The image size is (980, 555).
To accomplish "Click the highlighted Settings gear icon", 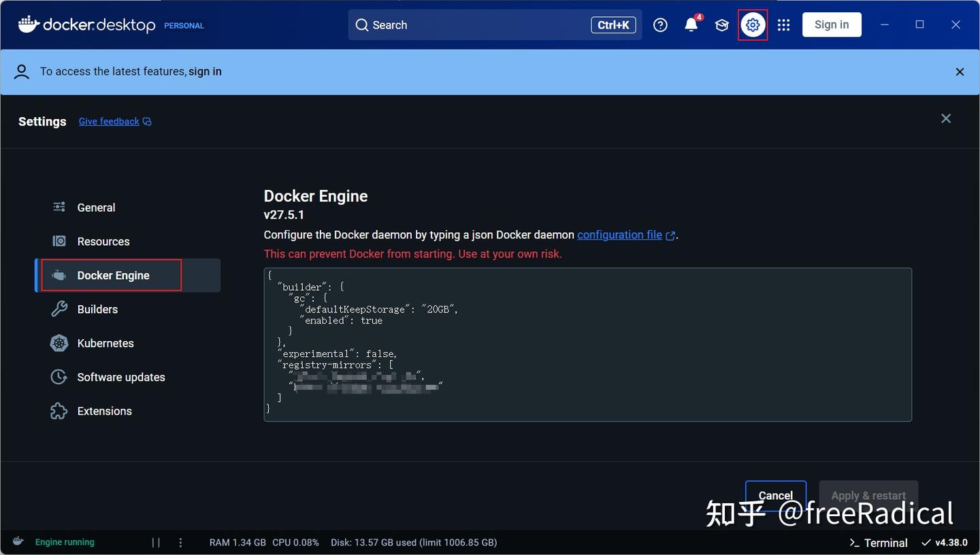I will pos(752,25).
